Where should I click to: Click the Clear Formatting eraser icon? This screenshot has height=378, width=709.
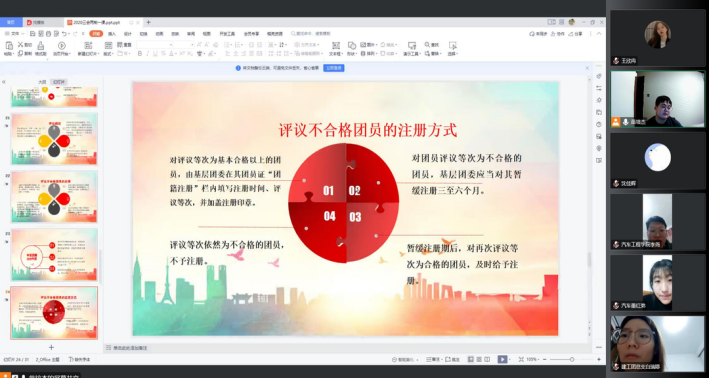point(216,45)
